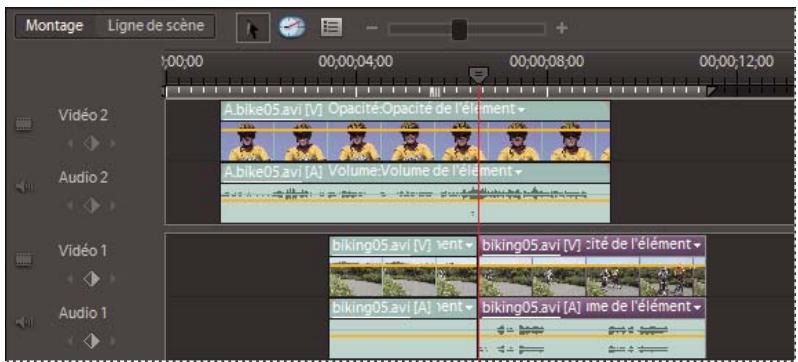Open the properties list icon
This screenshot has width=798, height=362.
(x=331, y=27)
